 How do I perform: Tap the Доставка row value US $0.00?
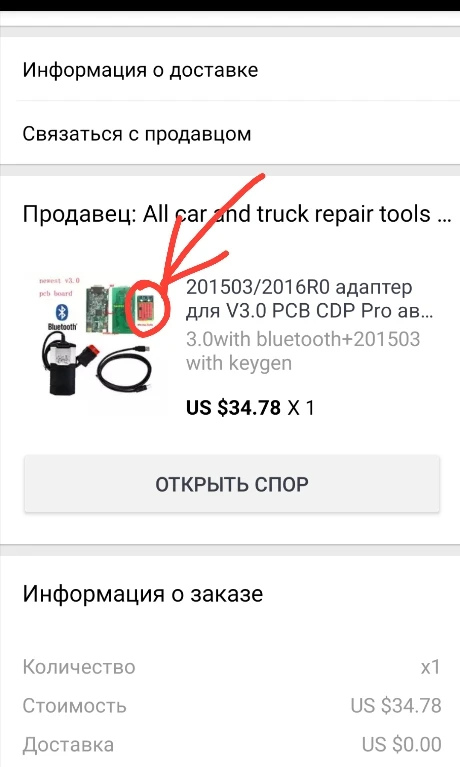point(401,744)
